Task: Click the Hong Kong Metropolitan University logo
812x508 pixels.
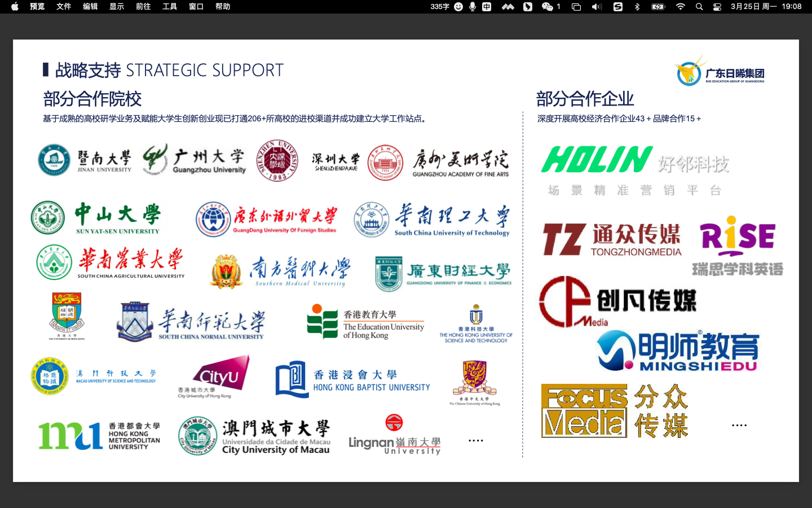Action: coord(100,436)
